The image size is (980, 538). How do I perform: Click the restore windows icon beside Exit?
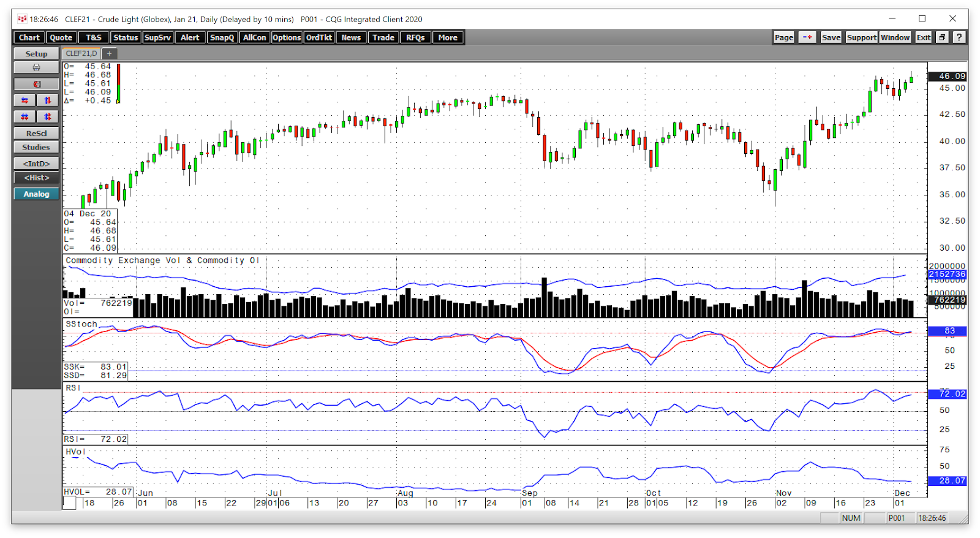942,37
